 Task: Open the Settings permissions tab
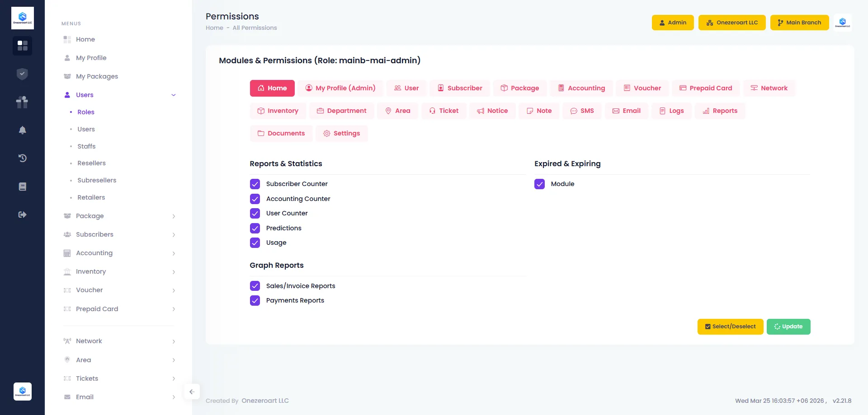click(x=342, y=133)
